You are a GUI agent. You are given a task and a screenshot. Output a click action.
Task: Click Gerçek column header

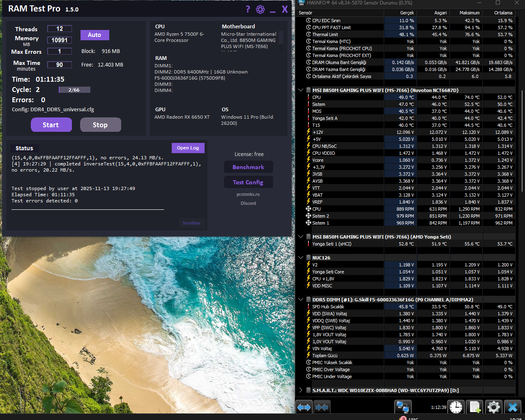pyautogui.click(x=400, y=13)
